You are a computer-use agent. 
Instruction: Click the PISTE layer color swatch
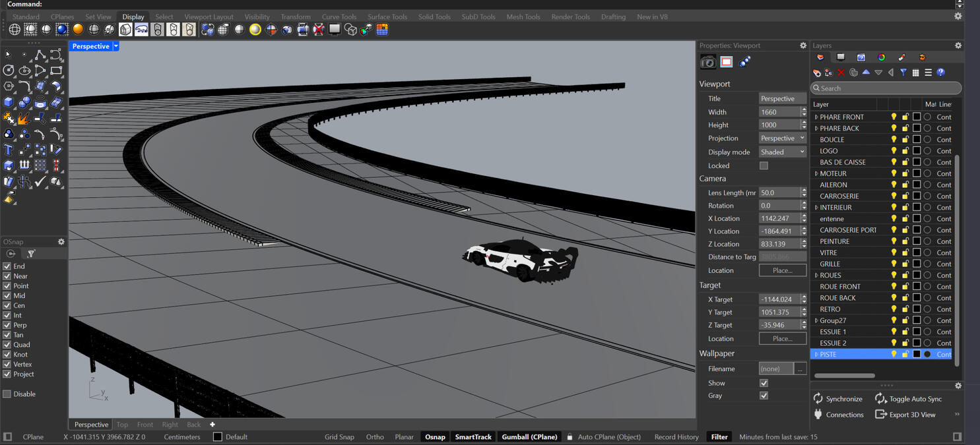pyautogui.click(x=916, y=354)
